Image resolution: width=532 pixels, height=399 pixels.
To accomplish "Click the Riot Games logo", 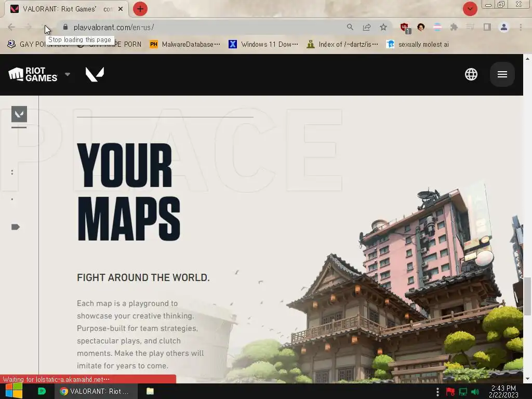I will tap(33, 74).
